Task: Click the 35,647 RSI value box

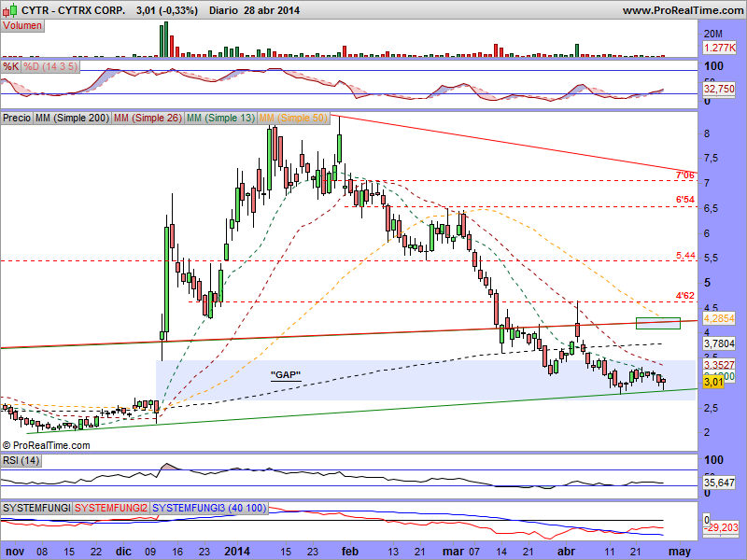Action: (719, 483)
